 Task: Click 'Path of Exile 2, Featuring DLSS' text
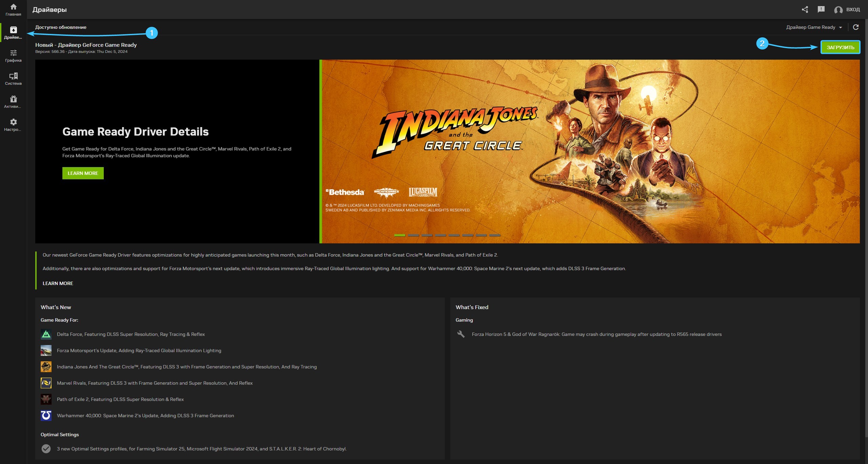pos(120,399)
